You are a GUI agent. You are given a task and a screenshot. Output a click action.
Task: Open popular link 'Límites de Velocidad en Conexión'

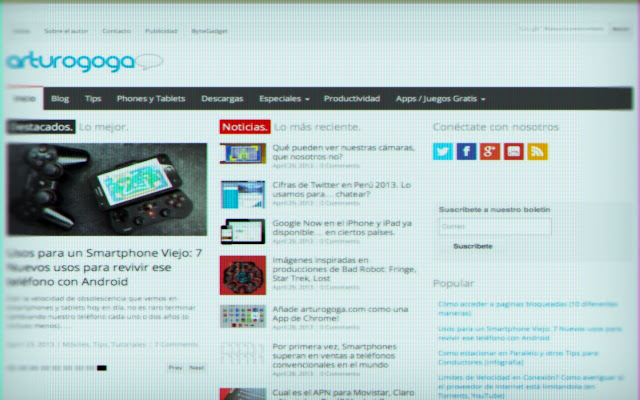tap(531, 386)
